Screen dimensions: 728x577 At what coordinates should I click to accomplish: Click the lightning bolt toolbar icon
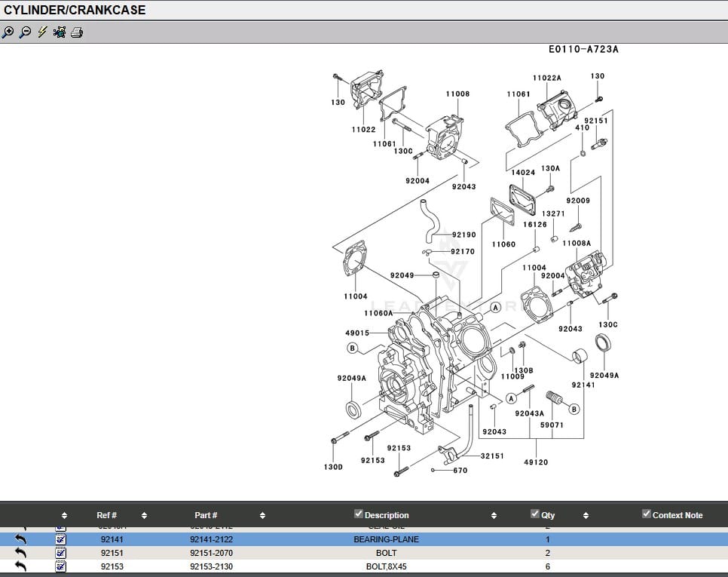tap(42, 32)
